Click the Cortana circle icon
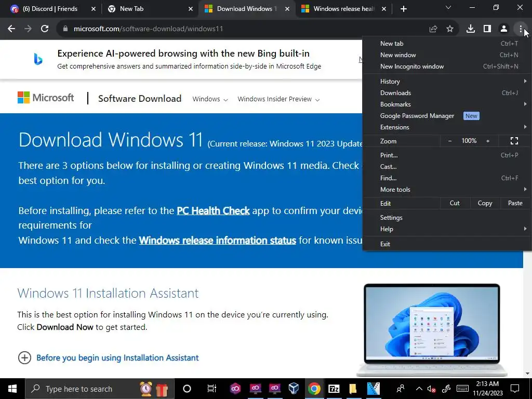This screenshot has height=399, width=532. coord(187,389)
